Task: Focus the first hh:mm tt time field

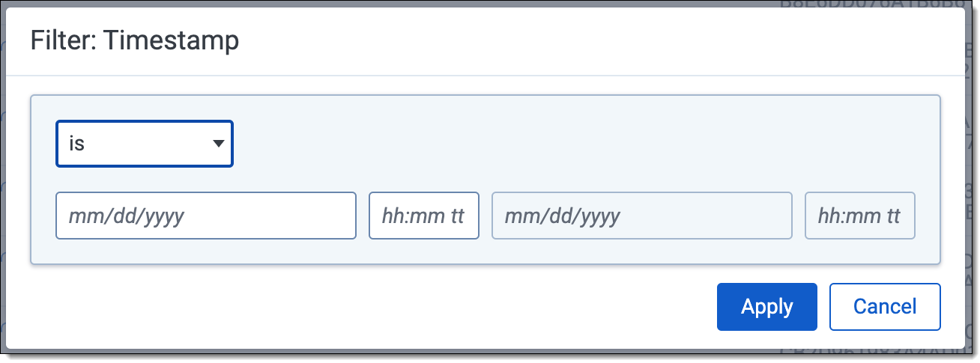Action: tap(424, 216)
